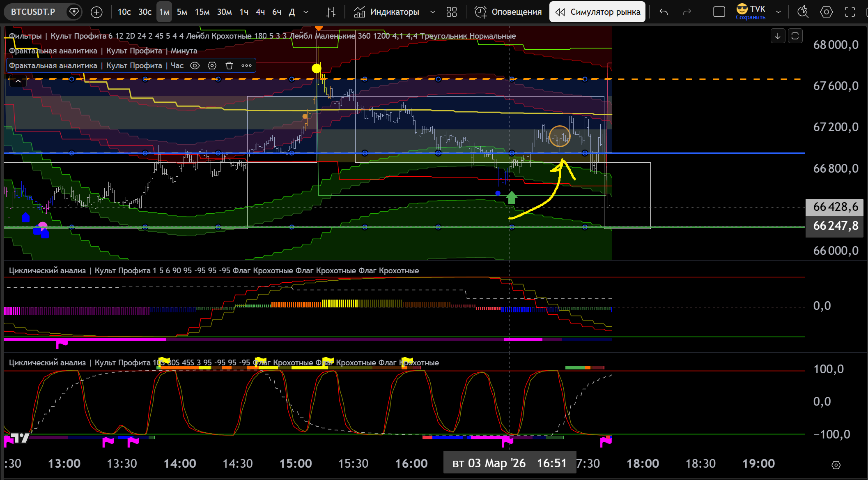Switch to 1ч timeframe
Screen dimensions: 868x480
coord(244,12)
